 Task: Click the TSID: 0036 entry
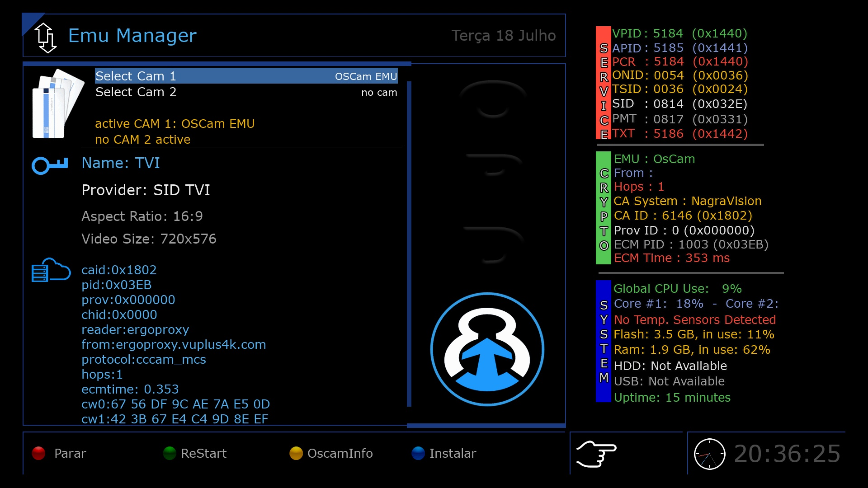tap(679, 89)
